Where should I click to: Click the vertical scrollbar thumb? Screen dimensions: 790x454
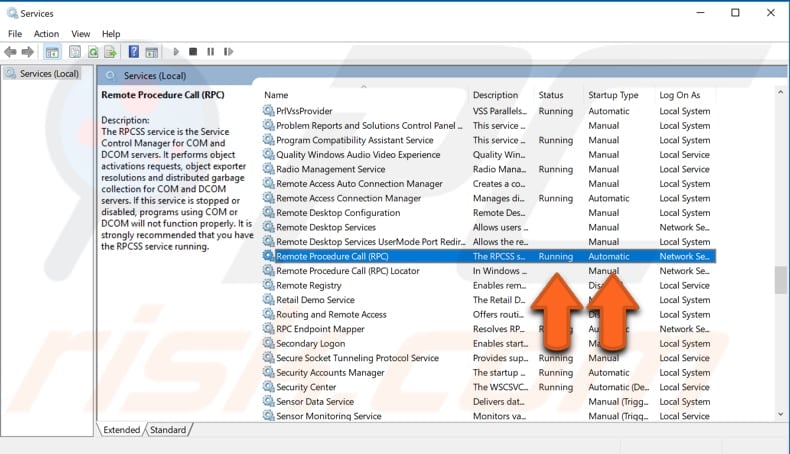pyautogui.click(x=780, y=280)
